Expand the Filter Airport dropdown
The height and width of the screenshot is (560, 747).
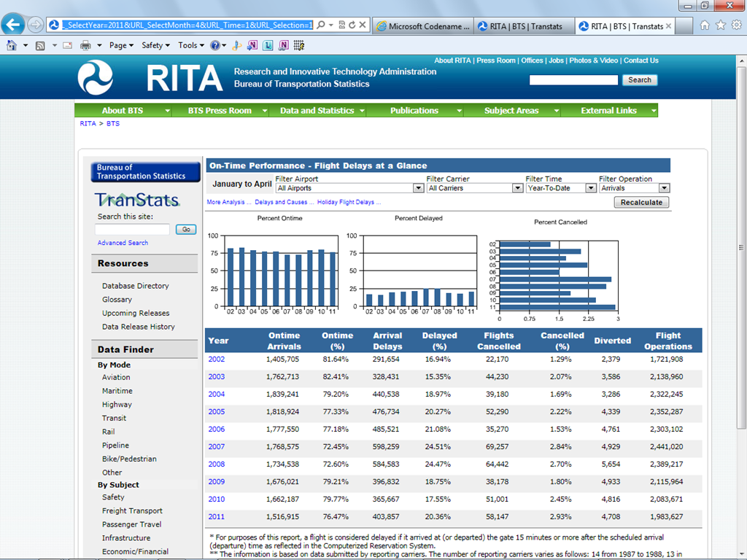(418, 188)
